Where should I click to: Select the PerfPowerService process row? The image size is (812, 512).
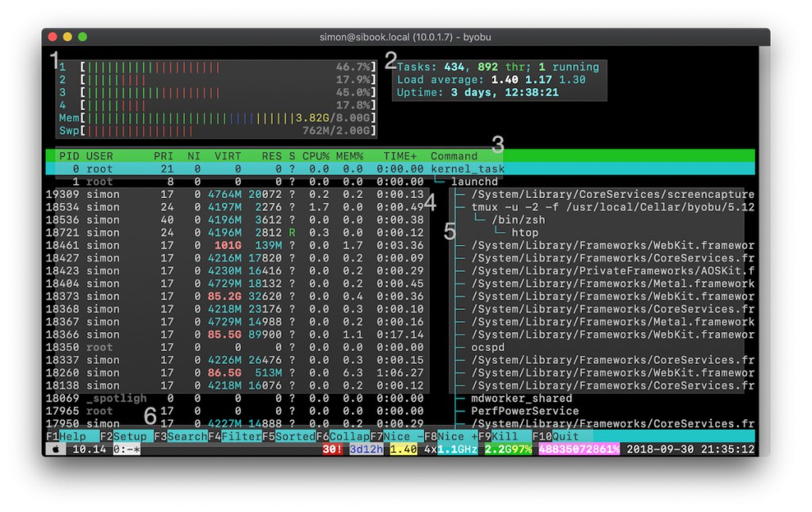[400, 411]
